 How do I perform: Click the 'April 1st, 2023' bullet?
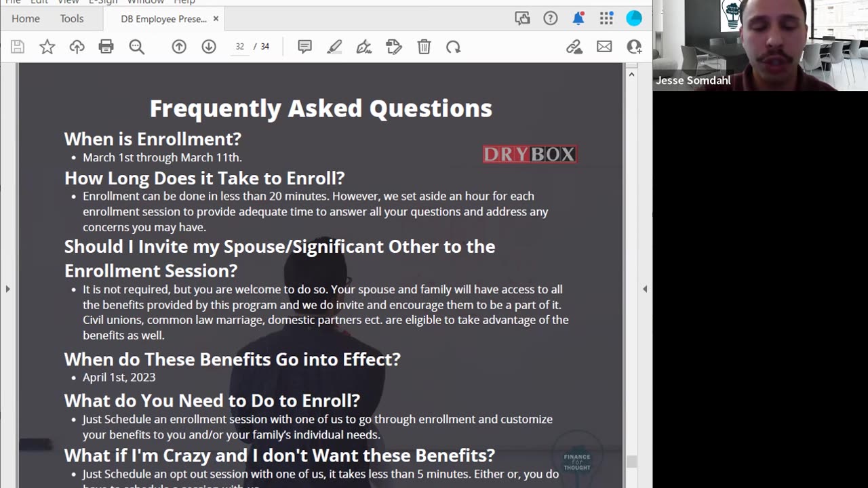pos(119,377)
